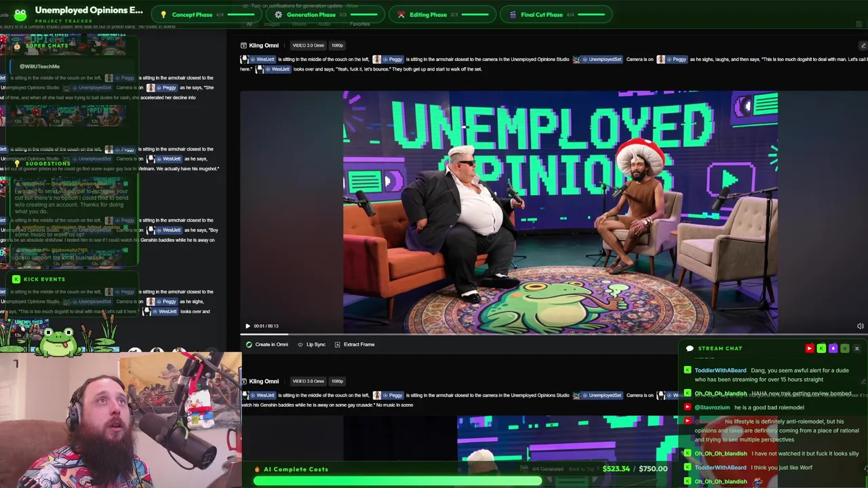Play the Unemployed Opinions studio video
This screenshot has width=868, height=488.
(248, 326)
